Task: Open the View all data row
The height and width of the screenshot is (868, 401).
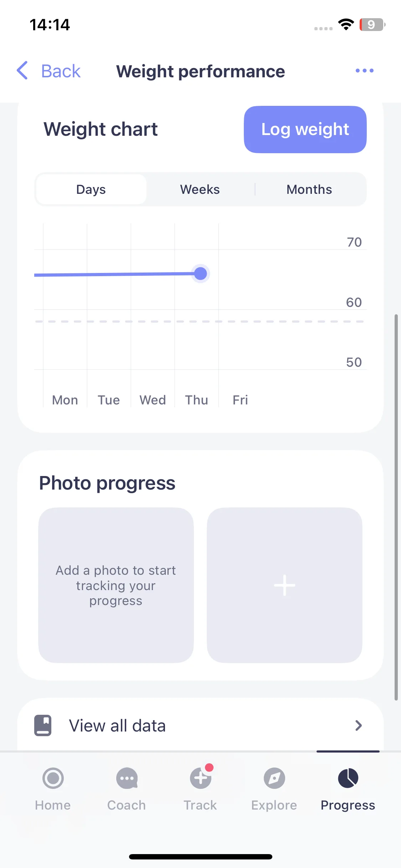Action: click(200, 725)
